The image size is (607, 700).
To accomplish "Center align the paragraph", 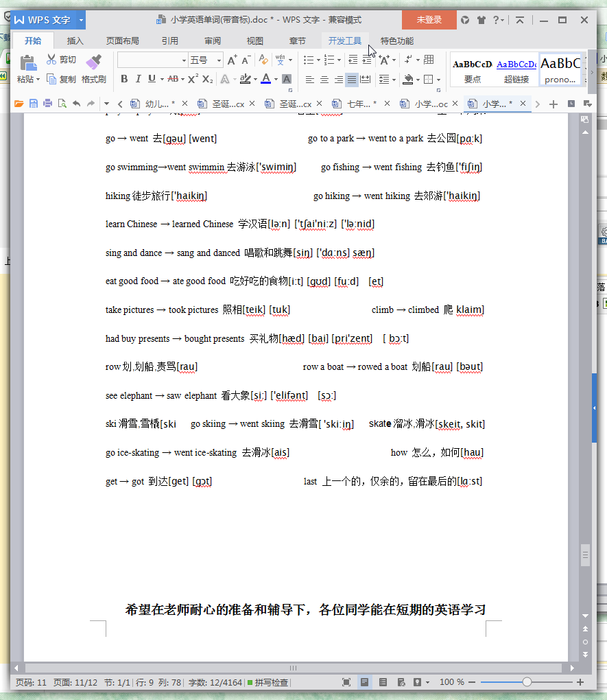I will (324, 80).
